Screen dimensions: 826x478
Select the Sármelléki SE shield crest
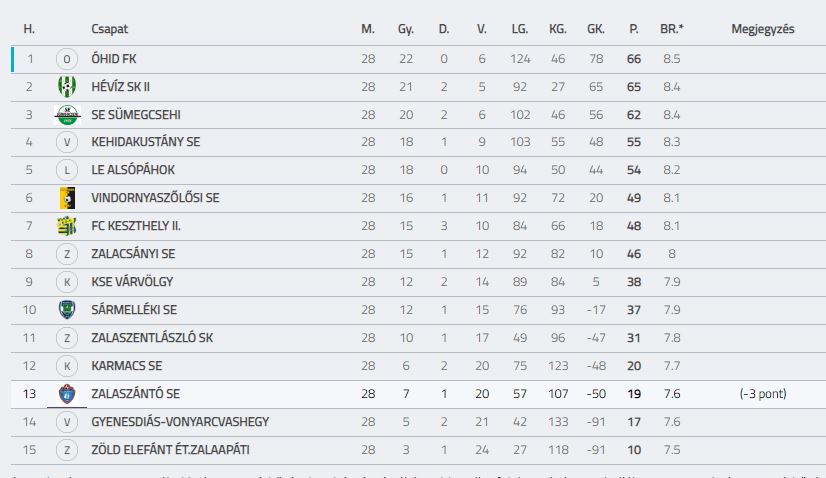(67, 309)
